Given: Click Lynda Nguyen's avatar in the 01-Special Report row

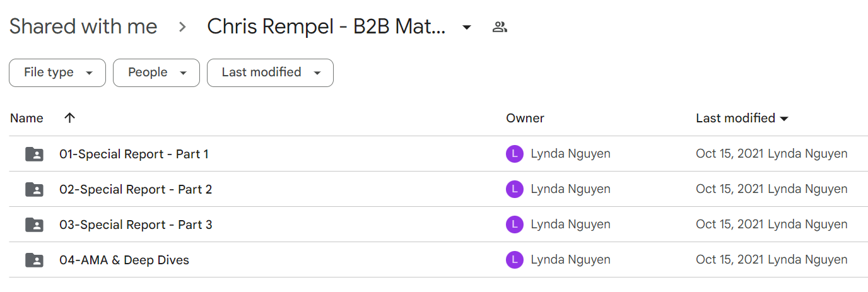Looking at the screenshot, I should [x=515, y=154].
